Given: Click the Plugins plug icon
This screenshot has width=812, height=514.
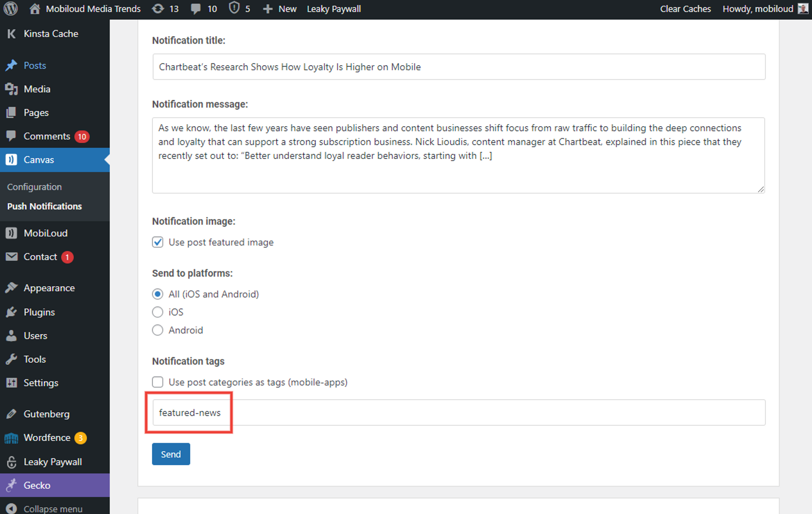Looking at the screenshot, I should [x=11, y=312].
